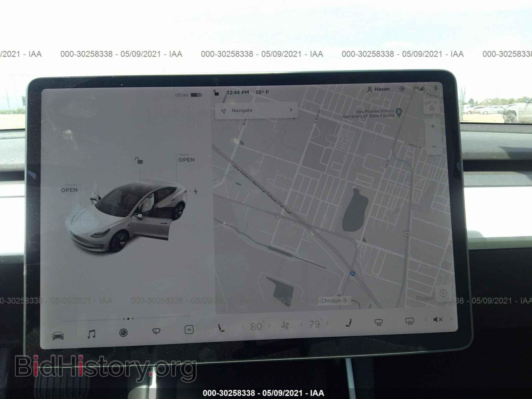Toggle front windshield defroster
532x399 pixels.
(378, 322)
